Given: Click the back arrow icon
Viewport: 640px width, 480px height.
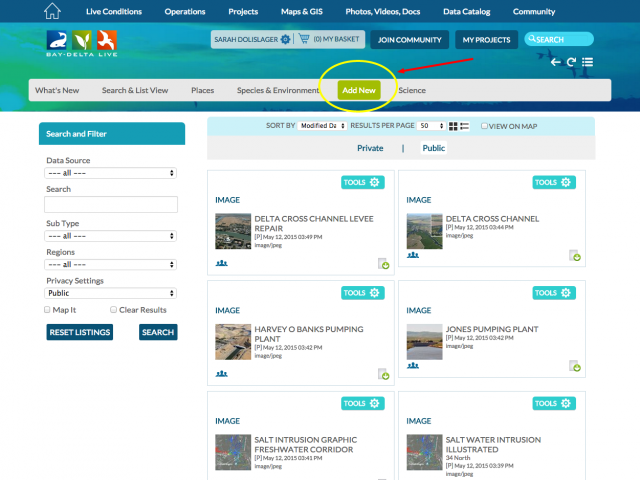Looking at the screenshot, I should [556, 62].
